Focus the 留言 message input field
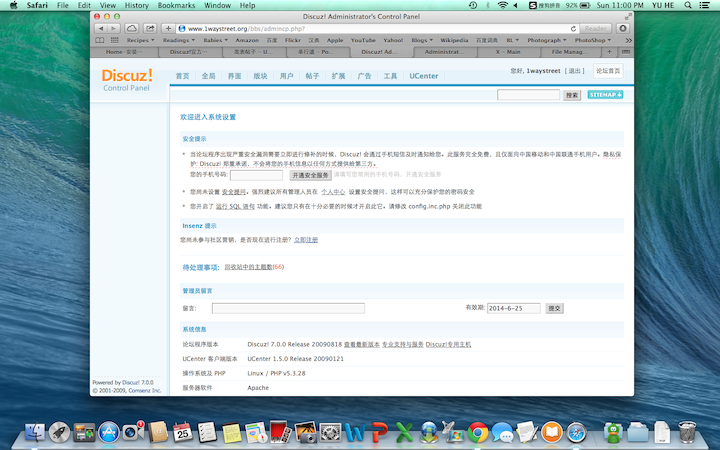Screen dimensions: 720x450 point(288,308)
